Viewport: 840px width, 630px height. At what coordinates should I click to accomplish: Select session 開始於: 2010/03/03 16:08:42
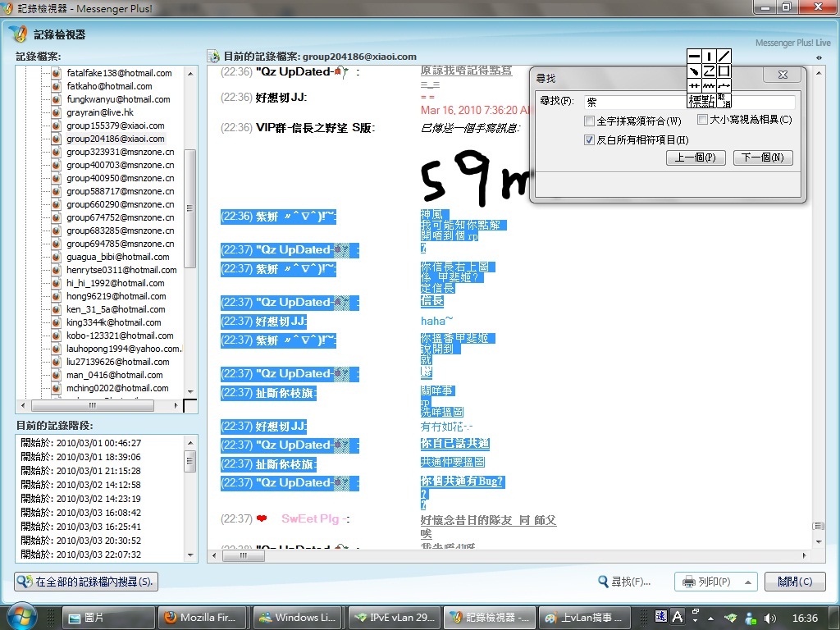(x=81, y=513)
